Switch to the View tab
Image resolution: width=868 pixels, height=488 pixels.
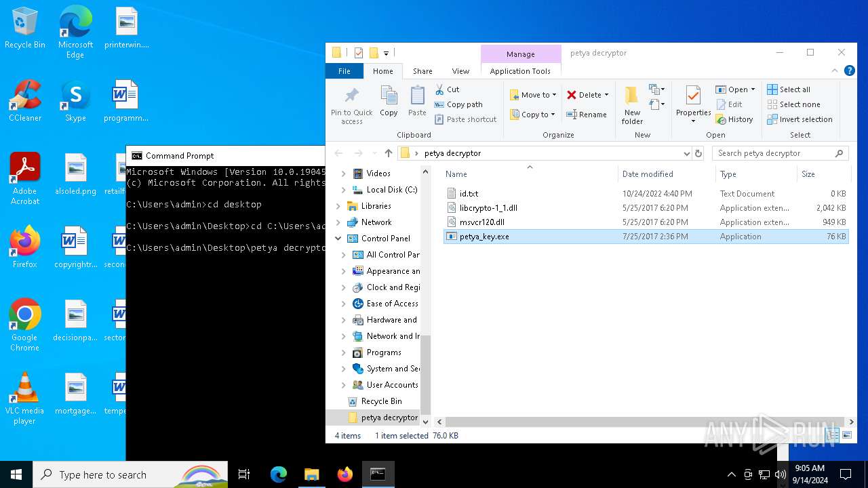(460, 71)
